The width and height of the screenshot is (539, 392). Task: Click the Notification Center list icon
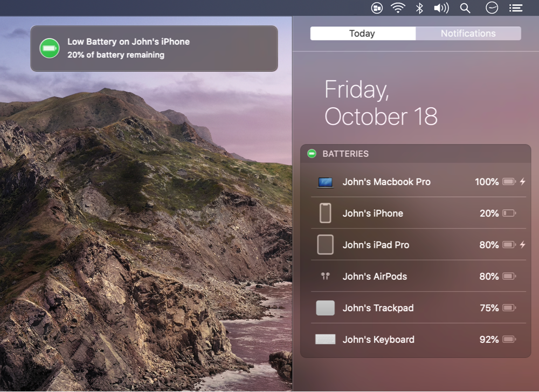click(516, 8)
